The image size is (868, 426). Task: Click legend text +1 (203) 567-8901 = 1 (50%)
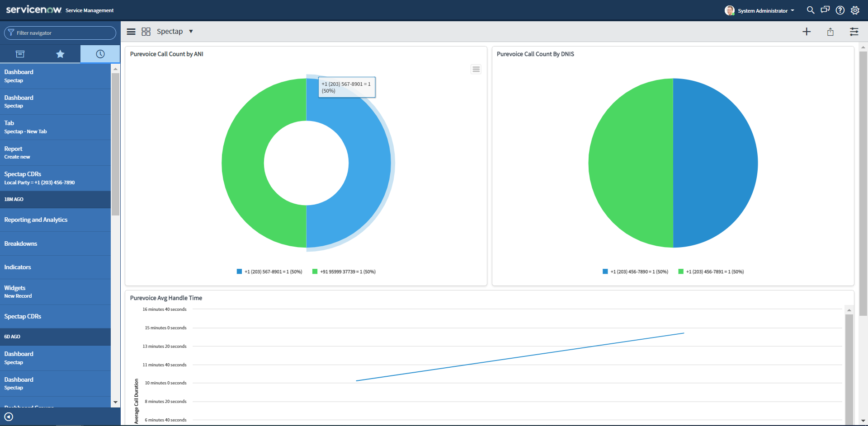tap(273, 272)
